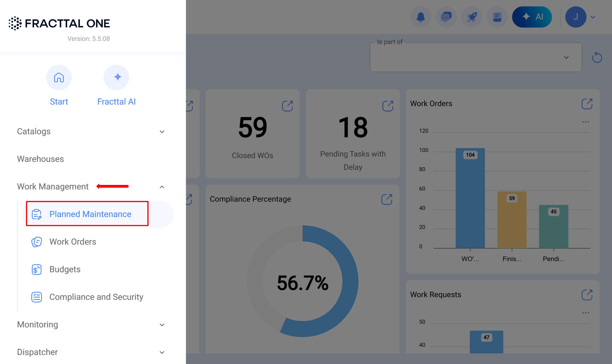
Task: Open Closed WOs card external link icon
Action: 287,106
